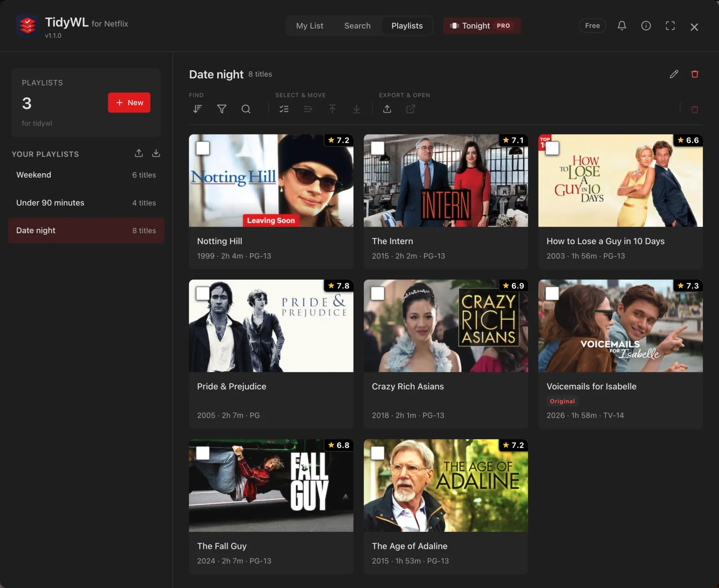
Task: Create a playlist with the New button
Action: pos(129,102)
